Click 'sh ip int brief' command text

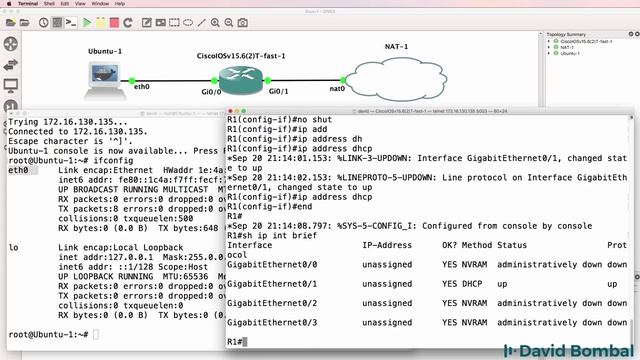[x=280, y=236]
